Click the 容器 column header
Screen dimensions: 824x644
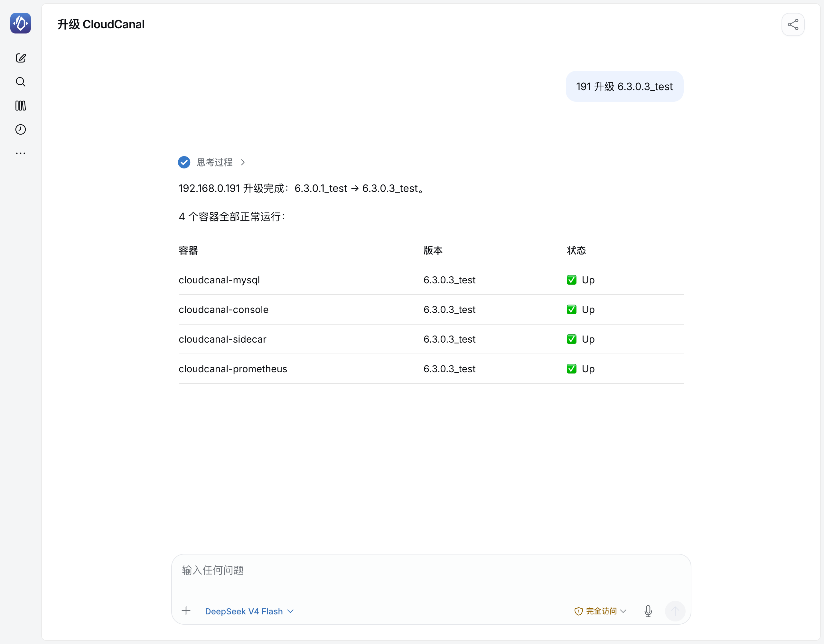(x=188, y=250)
